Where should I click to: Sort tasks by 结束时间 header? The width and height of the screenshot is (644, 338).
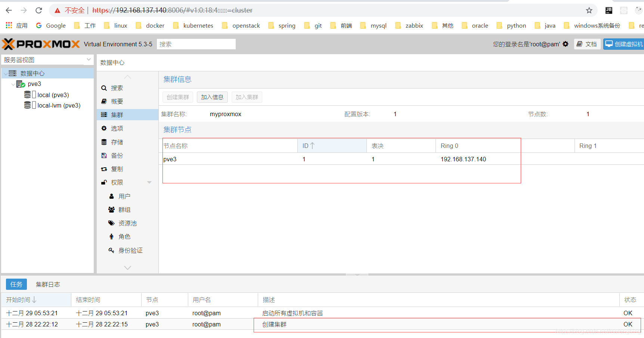click(x=106, y=300)
